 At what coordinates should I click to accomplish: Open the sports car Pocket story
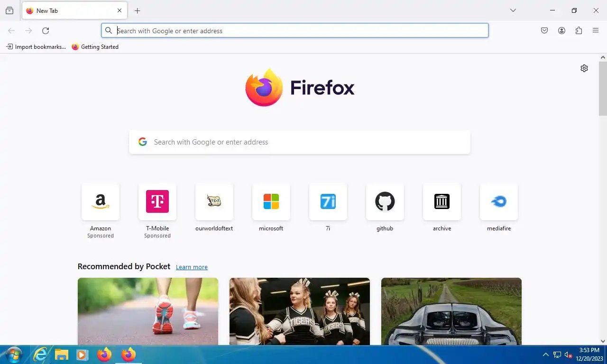pos(451,311)
